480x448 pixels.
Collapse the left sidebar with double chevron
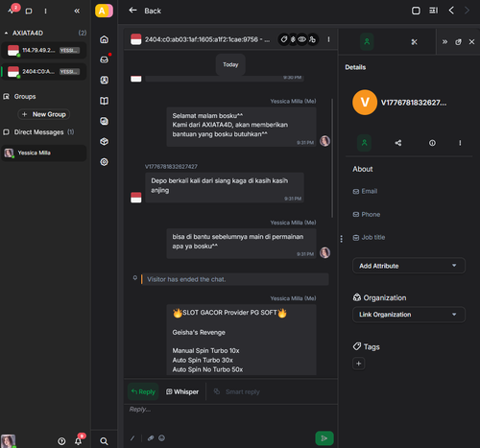77,12
